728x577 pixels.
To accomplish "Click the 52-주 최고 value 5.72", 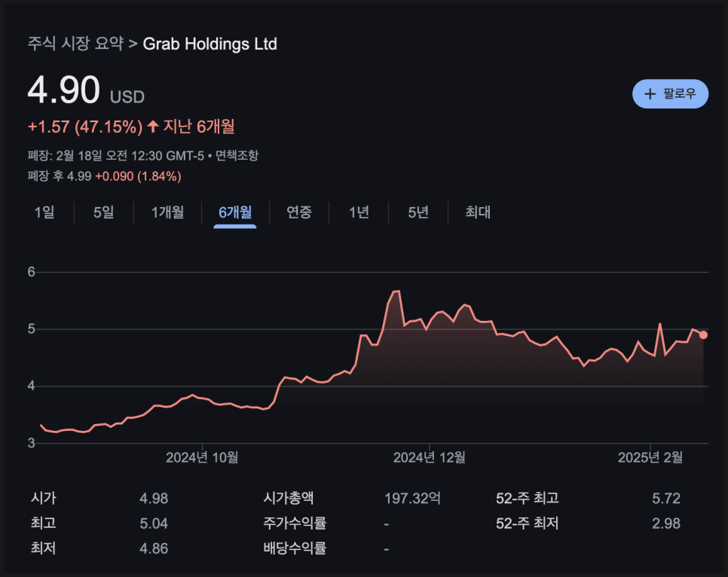I will [665, 499].
